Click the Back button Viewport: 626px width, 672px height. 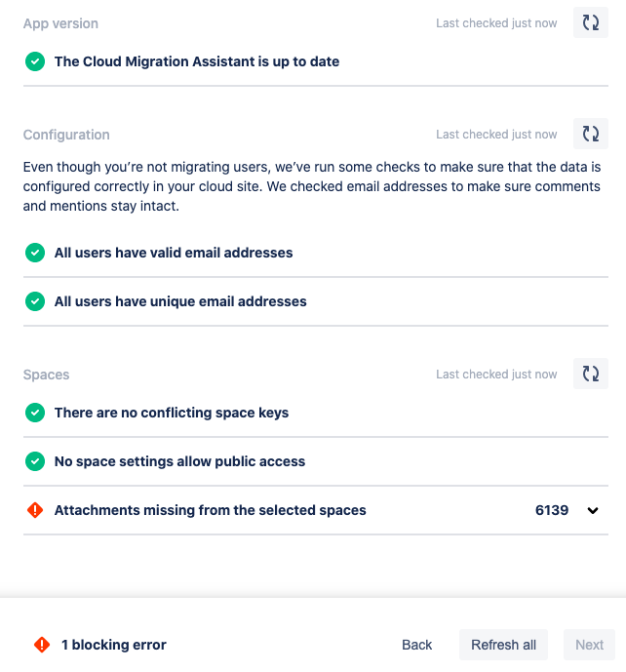pos(417,645)
